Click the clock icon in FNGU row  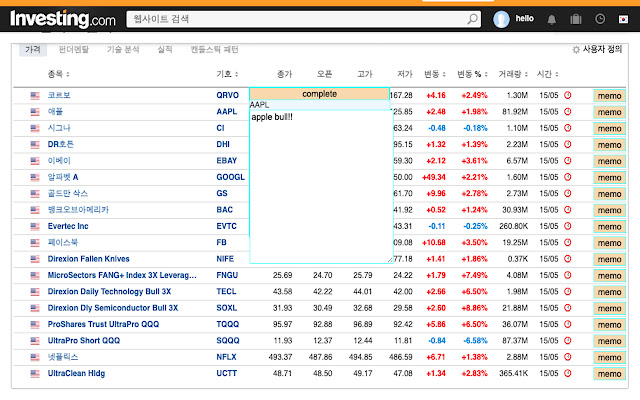click(567, 275)
